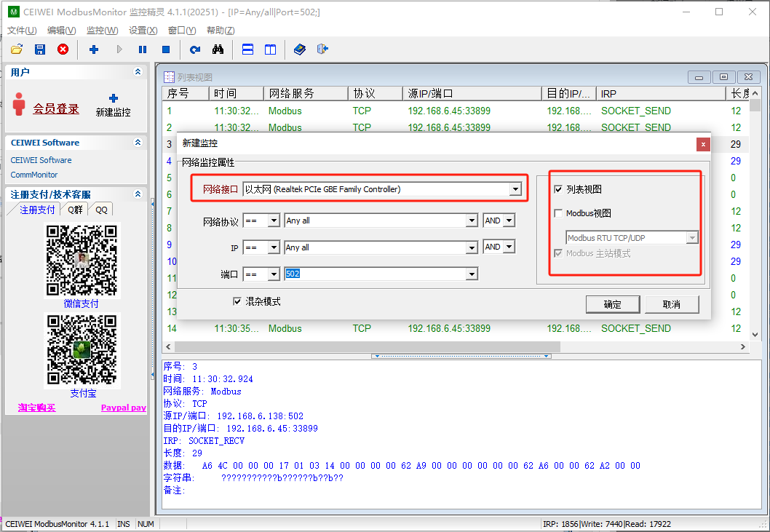Click the pause monitoring toolbar icon
This screenshot has width=770, height=532.
tap(143, 49)
